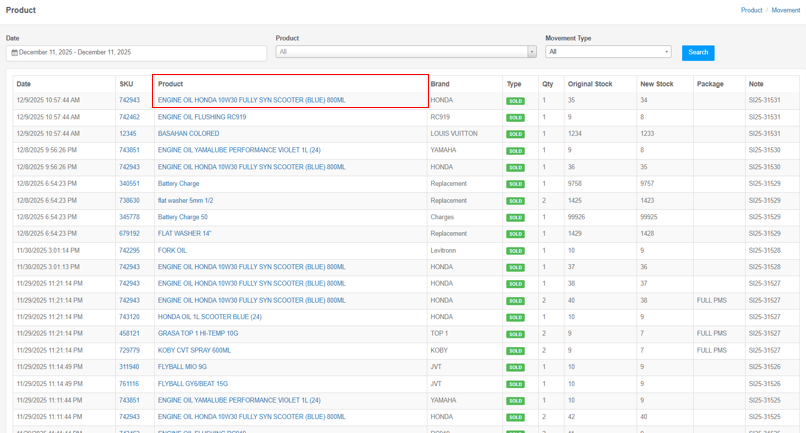Image resolution: width=806 pixels, height=433 pixels.
Task: Click the SOLD badge in the BASAHAN COLORED row
Action: pos(515,134)
